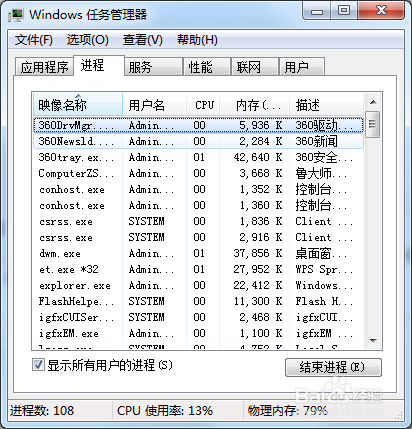
Task: Click the 结束进程(E) button
Action: coord(333,367)
